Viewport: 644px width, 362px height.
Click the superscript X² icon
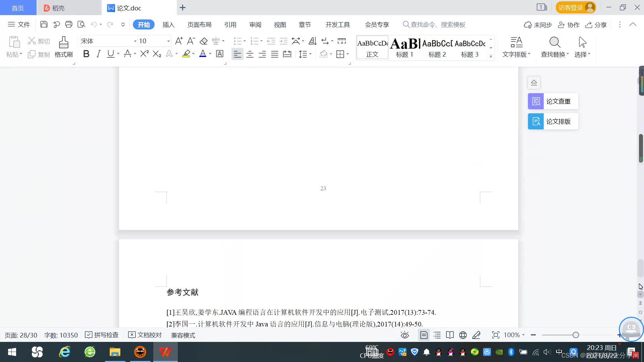point(144,54)
